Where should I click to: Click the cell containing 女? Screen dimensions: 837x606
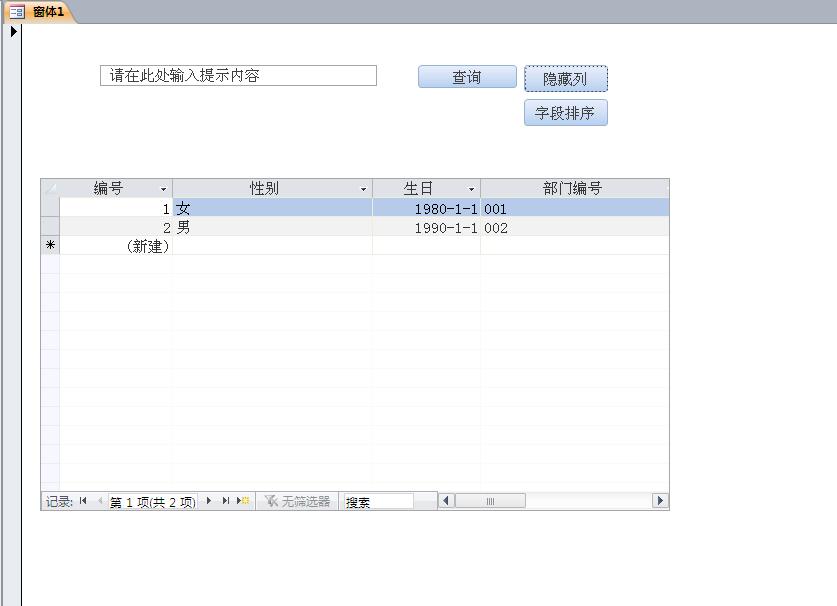click(272, 208)
